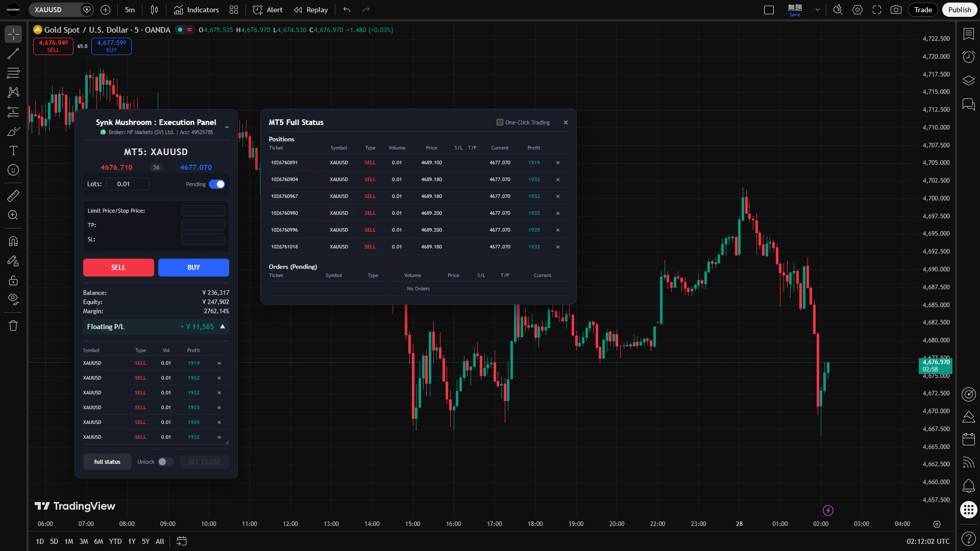Open the products grid menu
This screenshot has height=551, width=980.
(x=968, y=510)
